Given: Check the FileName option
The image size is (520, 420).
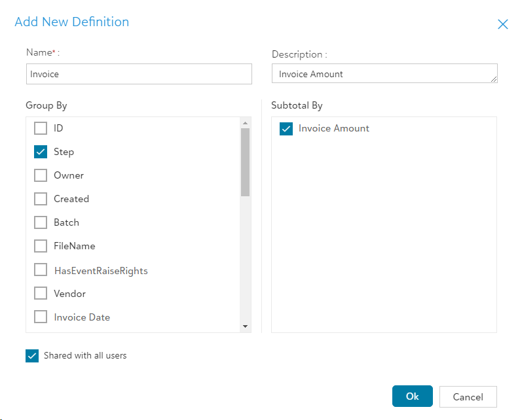Looking at the screenshot, I should [41, 246].
